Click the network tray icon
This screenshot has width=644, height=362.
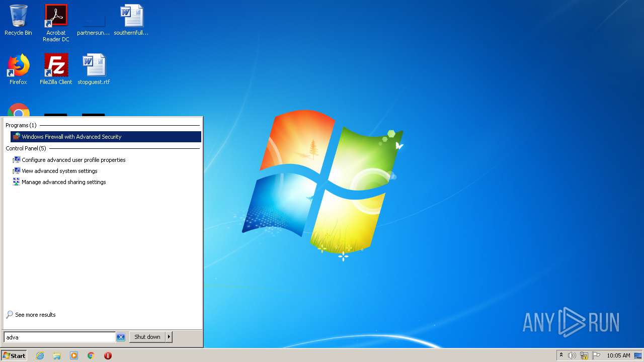point(584,355)
